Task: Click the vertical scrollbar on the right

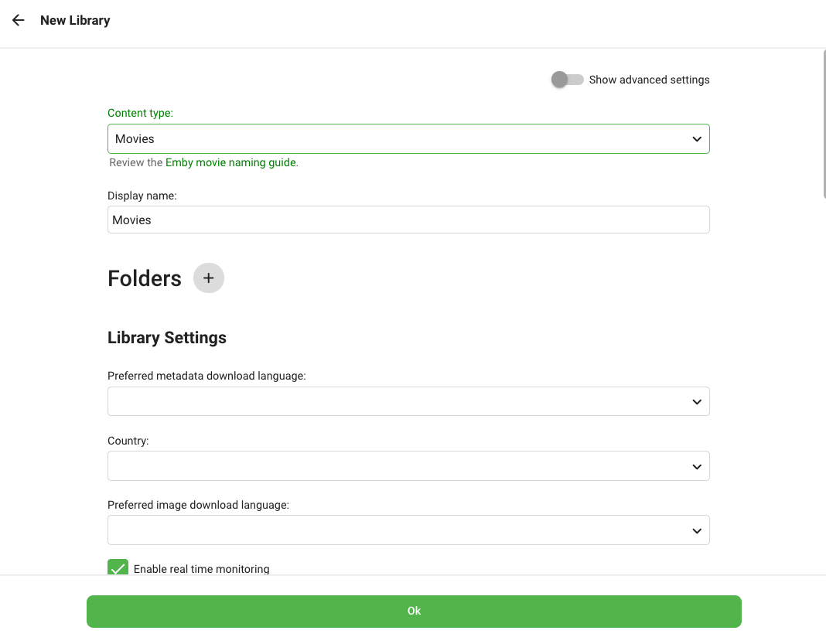Action: click(x=823, y=124)
